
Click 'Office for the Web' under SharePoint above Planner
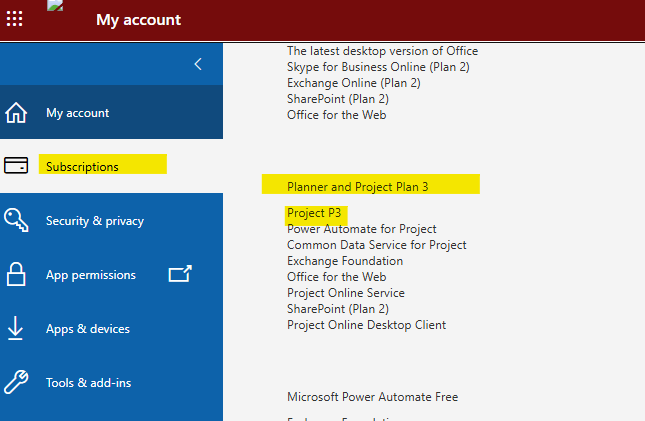click(x=336, y=115)
